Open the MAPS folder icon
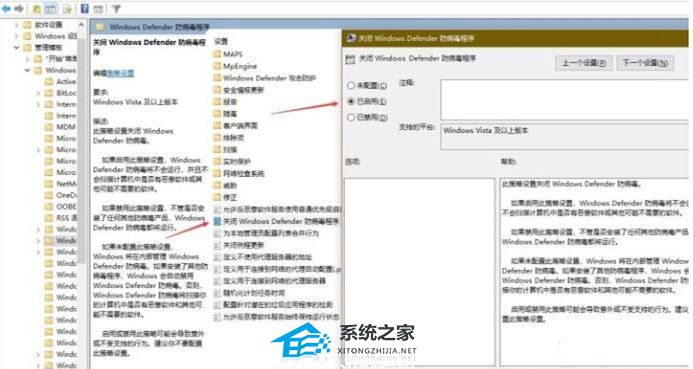This screenshot has height=369, width=693. coord(217,54)
